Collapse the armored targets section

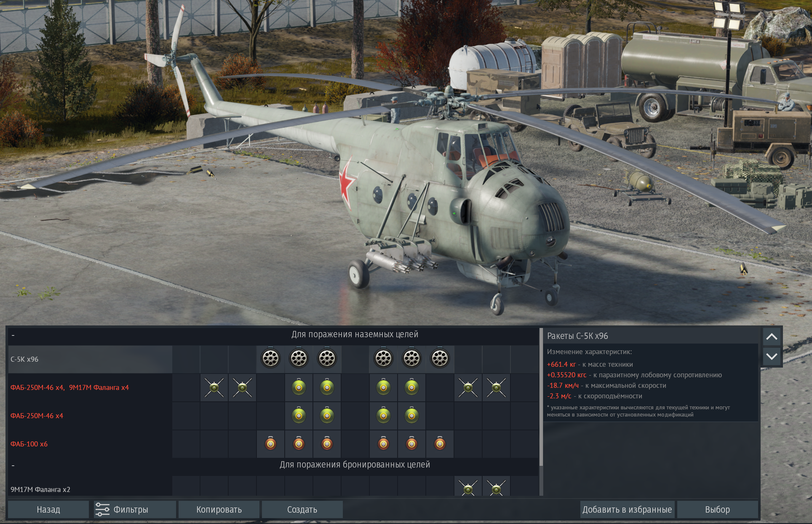(x=13, y=465)
